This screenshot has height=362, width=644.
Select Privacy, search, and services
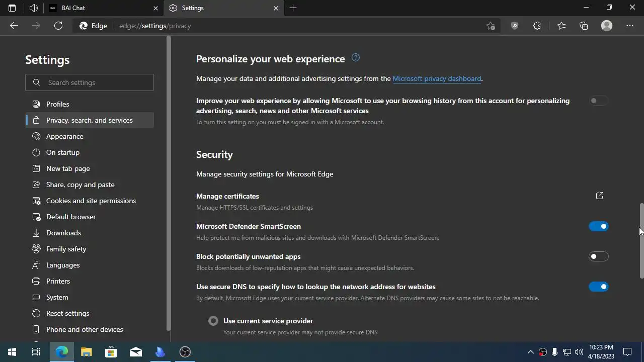point(90,120)
